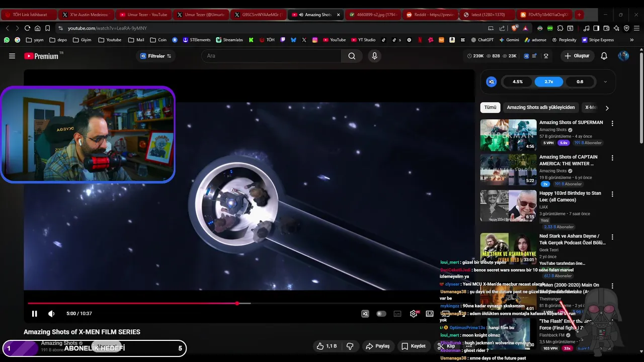The width and height of the screenshot is (644, 362).
Task: Close the active Amazing Shots tab
Action: click(x=338, y=15)
